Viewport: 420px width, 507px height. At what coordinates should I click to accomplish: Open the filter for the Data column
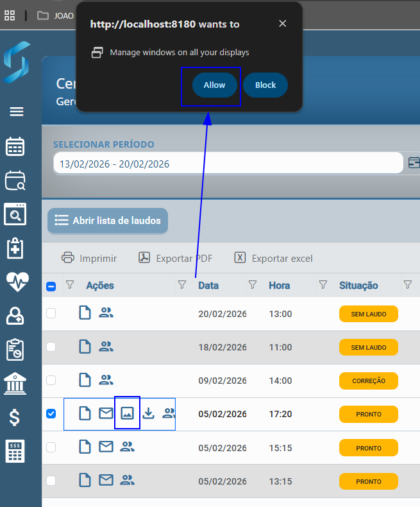click(x=253, y=285)
